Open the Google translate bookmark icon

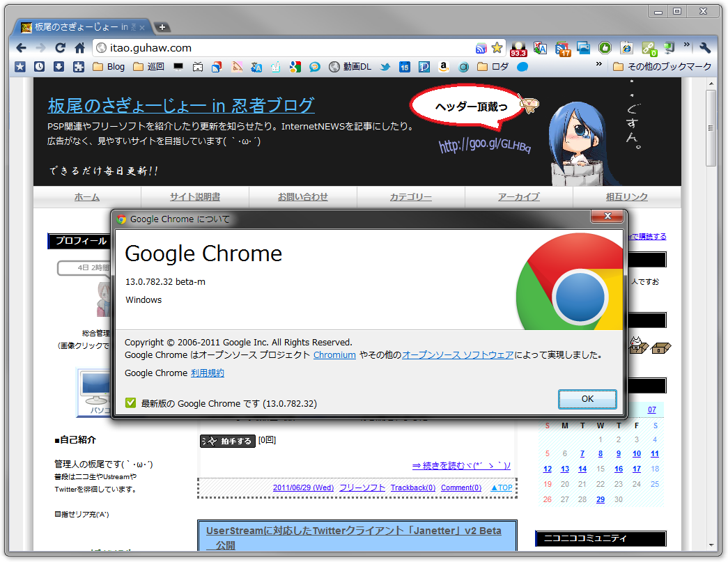(256, 68)
